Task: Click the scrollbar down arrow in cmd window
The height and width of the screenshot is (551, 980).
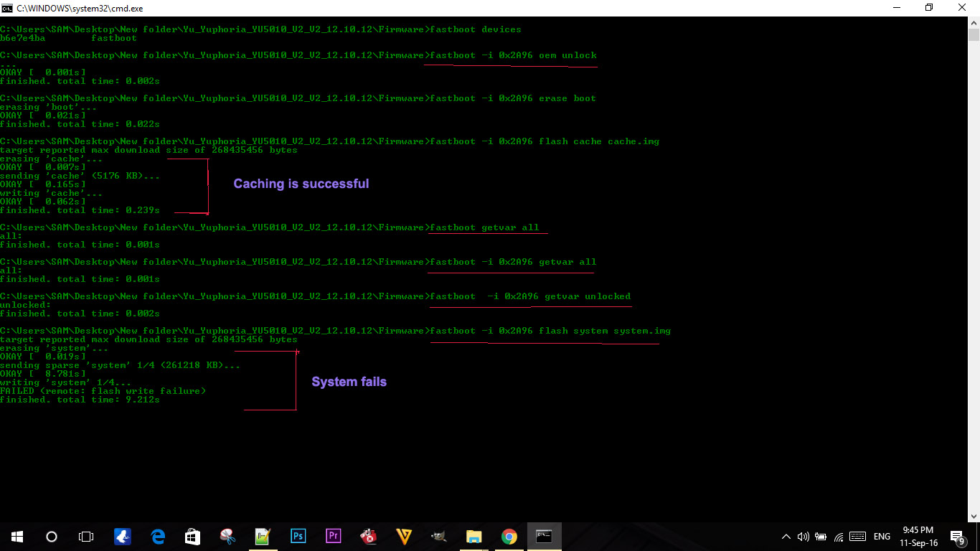Action: tap(974, 516)
